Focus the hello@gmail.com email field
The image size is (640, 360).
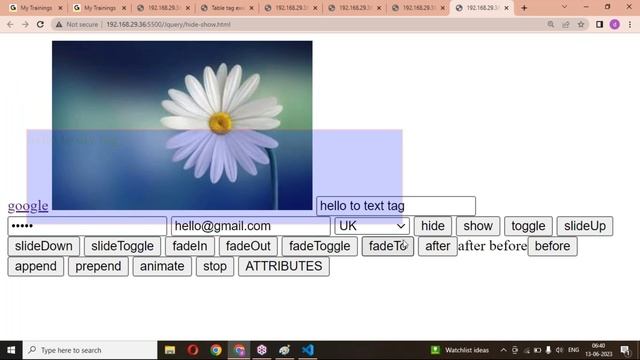click(251, 226)
